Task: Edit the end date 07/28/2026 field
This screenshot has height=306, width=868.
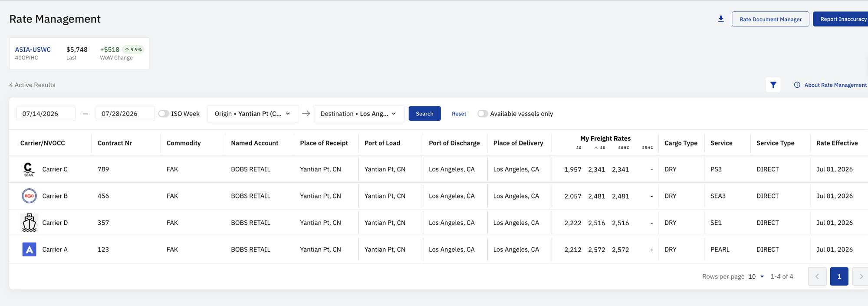Action: pos(125,114)
